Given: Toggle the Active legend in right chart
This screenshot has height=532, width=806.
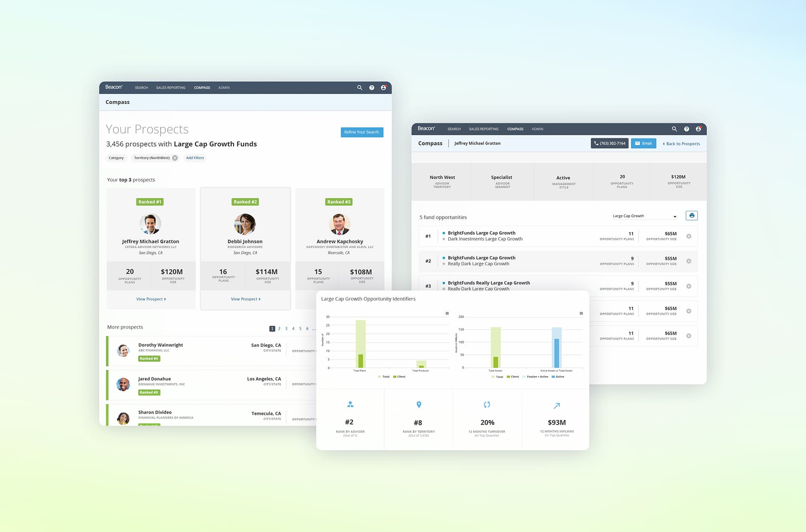Looking at the screenshot, I should coord(558,377).
